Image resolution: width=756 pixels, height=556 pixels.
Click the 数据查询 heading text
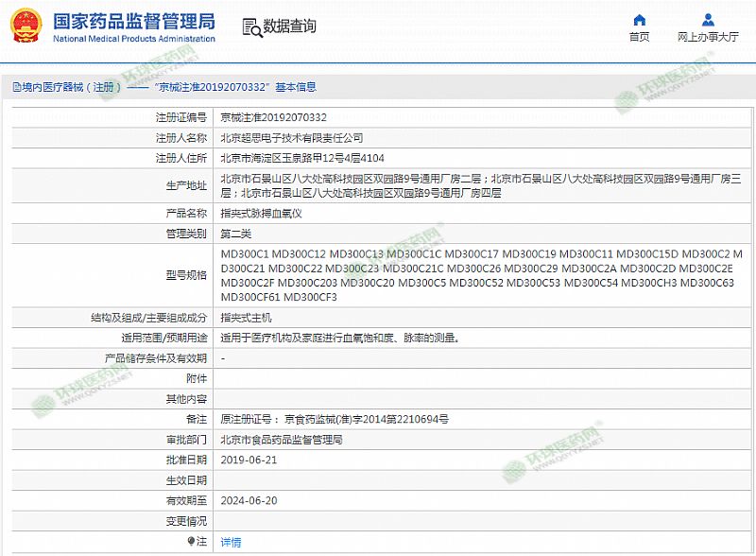(x=290, y=26)
